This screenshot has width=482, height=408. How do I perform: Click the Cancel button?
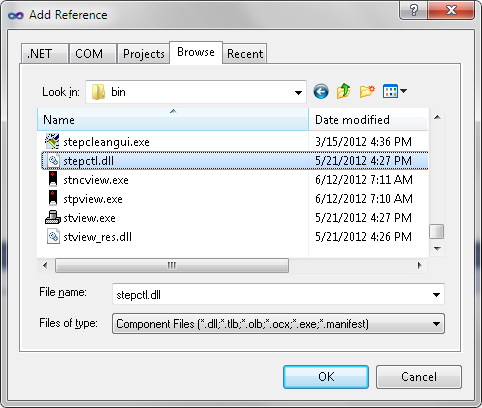[x=419, y=377]
